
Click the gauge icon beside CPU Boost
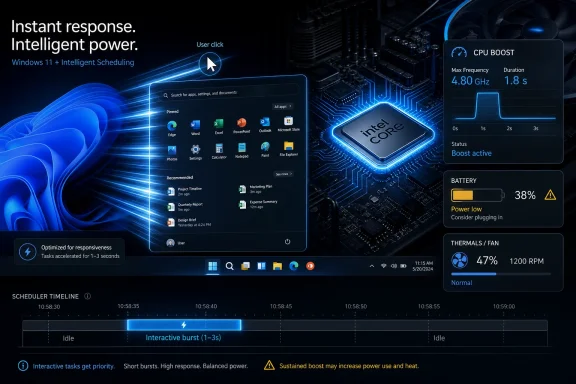click(x=459, y=53)
